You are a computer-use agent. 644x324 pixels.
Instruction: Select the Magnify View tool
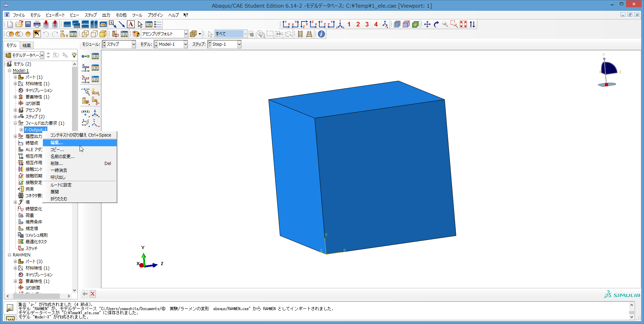445,24
